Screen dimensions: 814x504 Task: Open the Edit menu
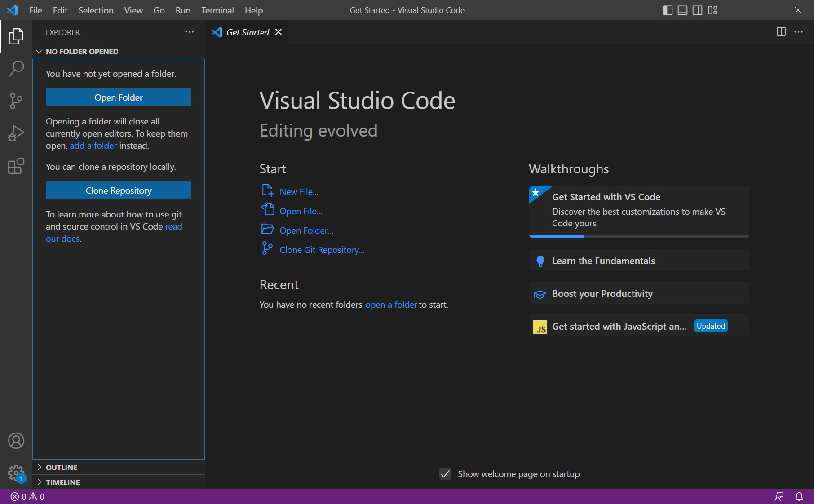point(60,10)
